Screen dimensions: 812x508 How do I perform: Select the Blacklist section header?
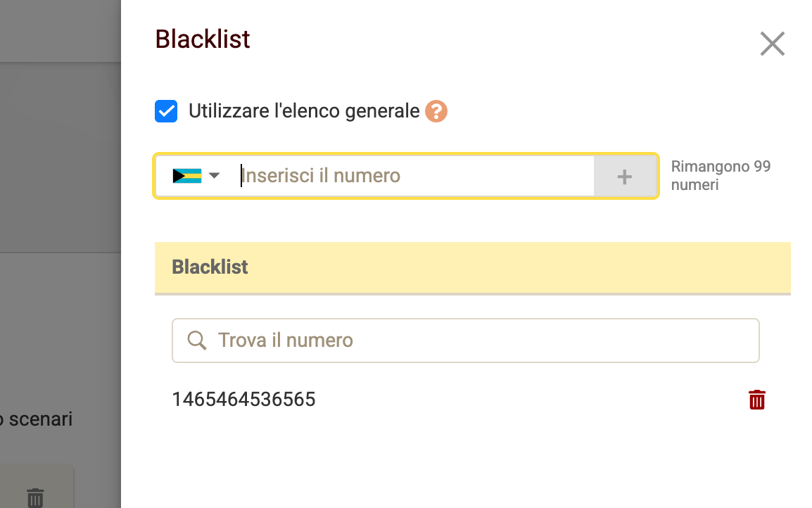pos(210,267)
